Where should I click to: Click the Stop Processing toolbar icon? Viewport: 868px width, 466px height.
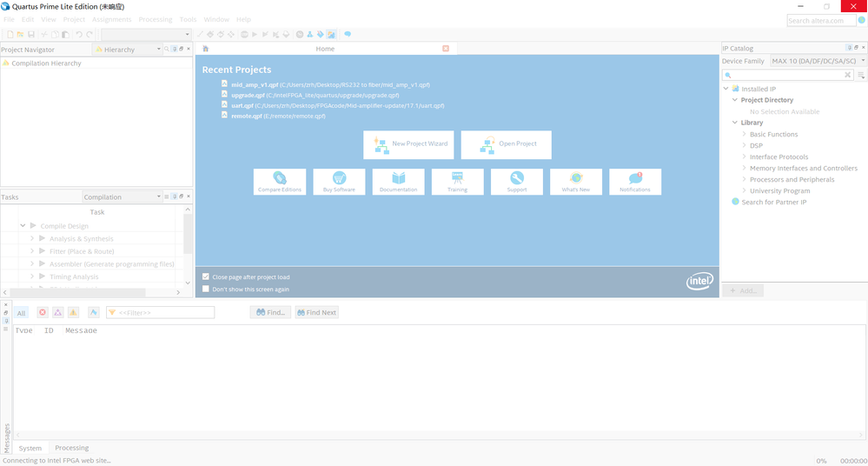244,35
